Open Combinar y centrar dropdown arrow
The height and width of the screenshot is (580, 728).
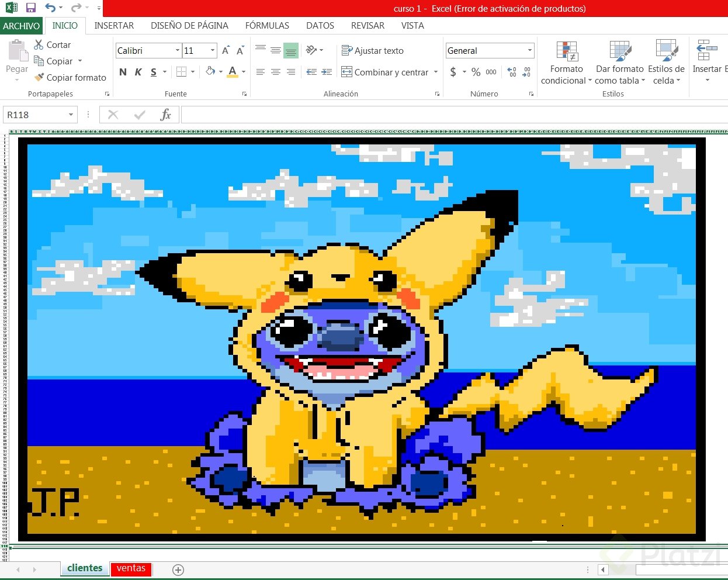click(x=436, y=72)
